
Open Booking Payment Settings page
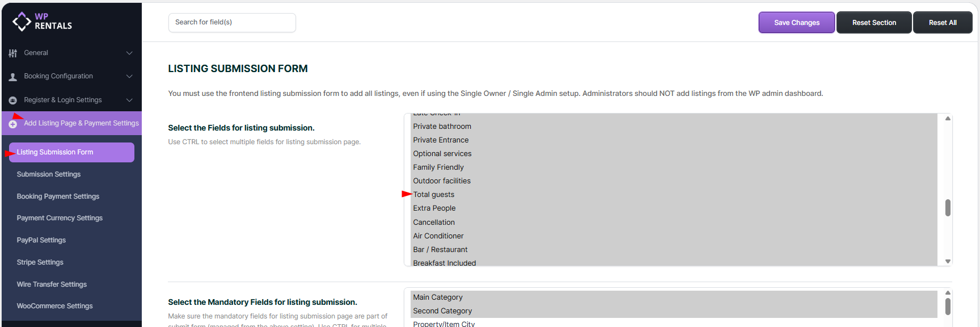pyautogui.click(x=58, y=196)
